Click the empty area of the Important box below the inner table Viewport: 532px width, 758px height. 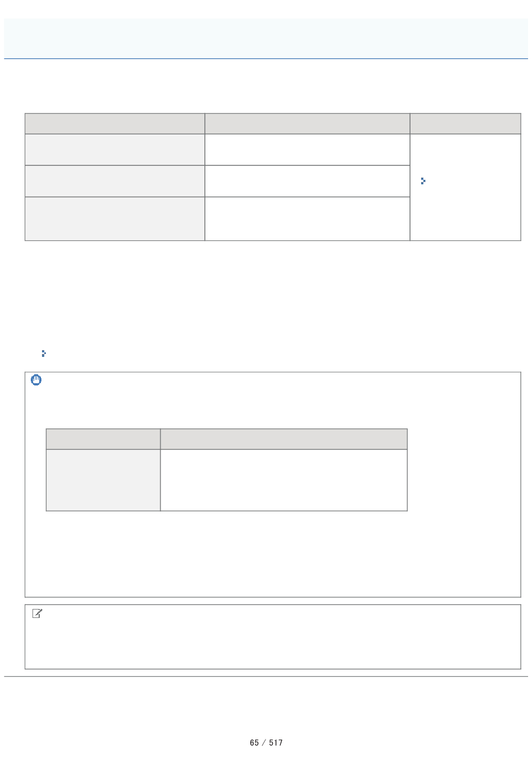(273, 554)
